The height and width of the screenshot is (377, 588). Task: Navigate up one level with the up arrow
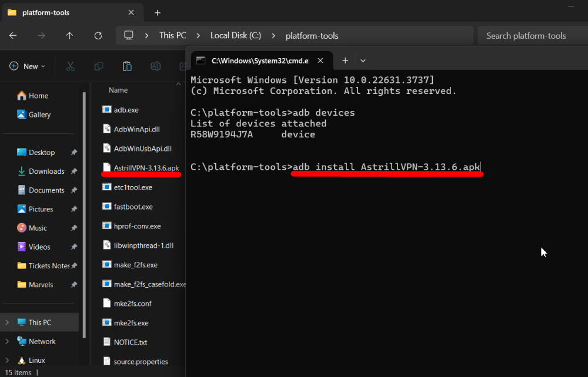pos(69,35)
